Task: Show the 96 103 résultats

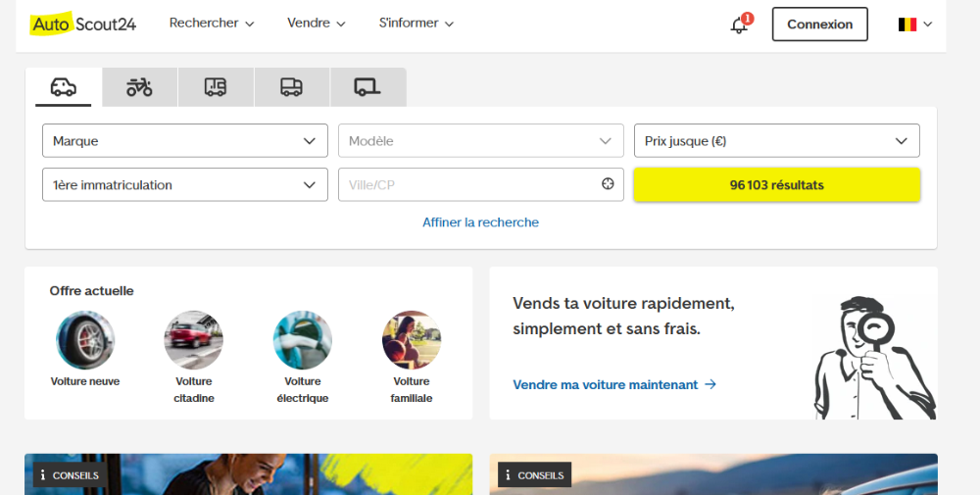Action: [x=776, y=184]
